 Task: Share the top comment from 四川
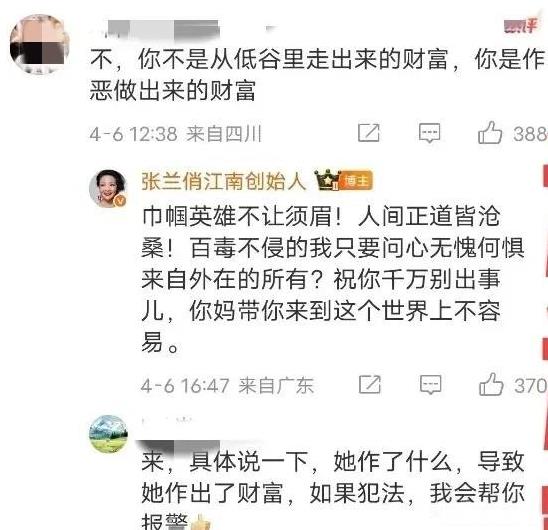point(369,133)
